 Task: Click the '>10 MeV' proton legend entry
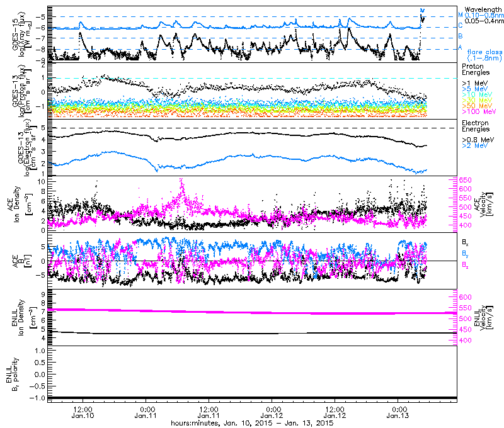[477, 94]
